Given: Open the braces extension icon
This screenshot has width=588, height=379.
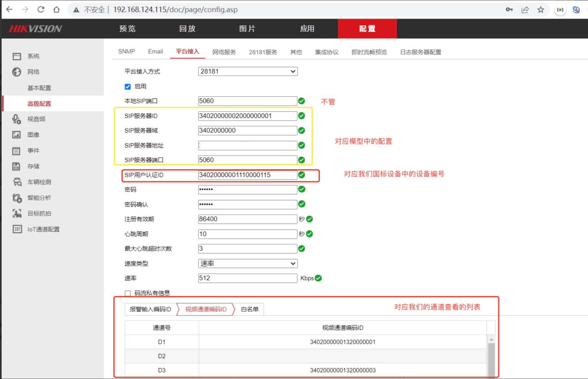Looking at the screenshot, I should point(560,10).
